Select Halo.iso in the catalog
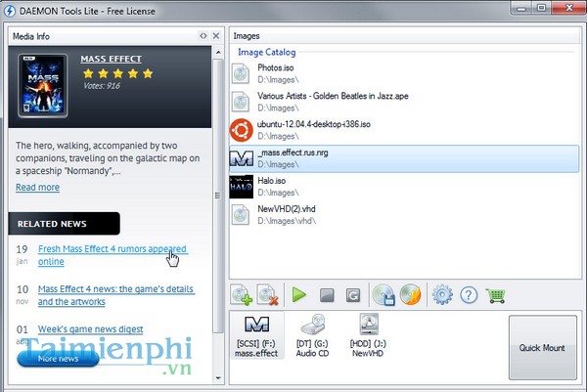This screenshot has height=392, width=587. [x=404, y=187]
